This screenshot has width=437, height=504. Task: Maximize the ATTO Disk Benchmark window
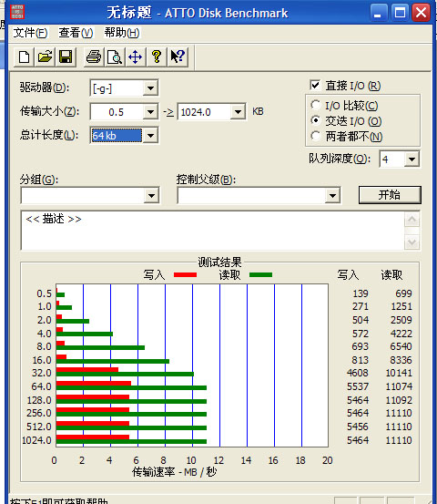point(400,13)
